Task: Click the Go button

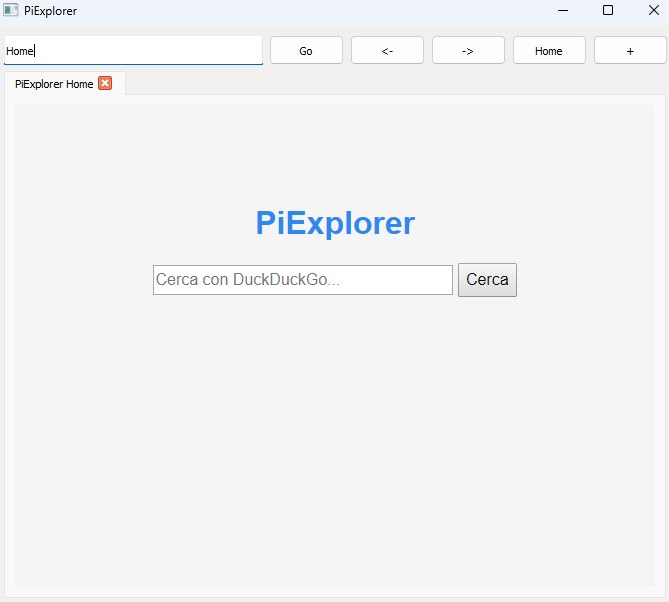Action: click(306, 51)
